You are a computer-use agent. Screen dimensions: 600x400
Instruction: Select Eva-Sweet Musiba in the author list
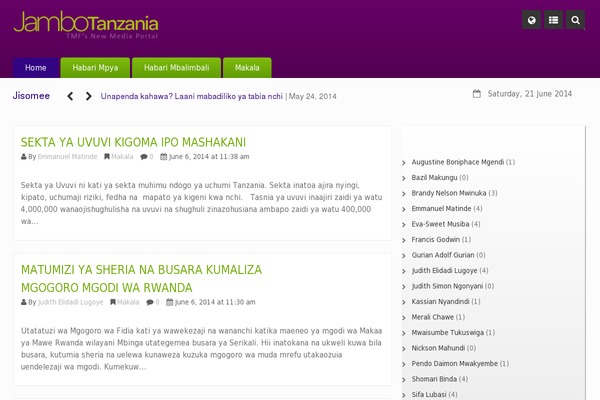pos(440,224)
